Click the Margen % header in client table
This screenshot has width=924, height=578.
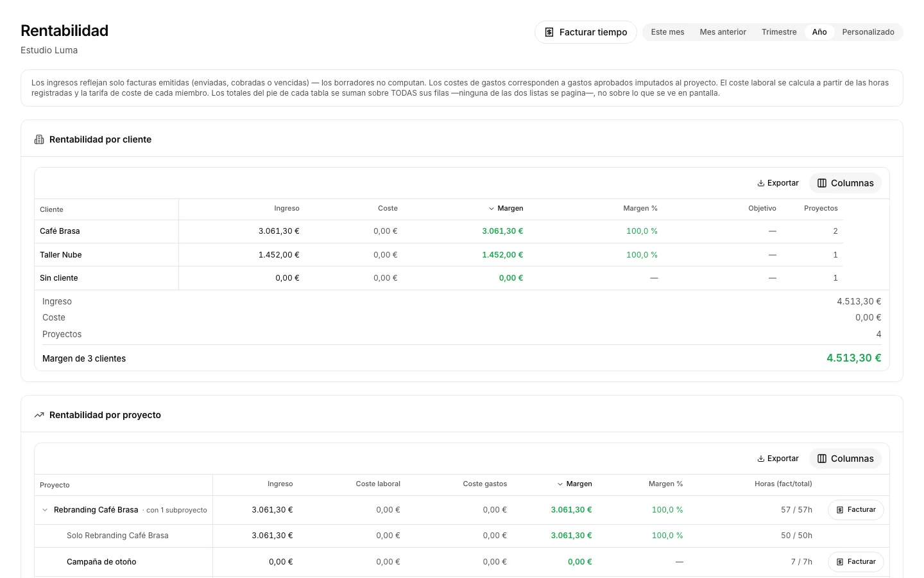point(640,209)
